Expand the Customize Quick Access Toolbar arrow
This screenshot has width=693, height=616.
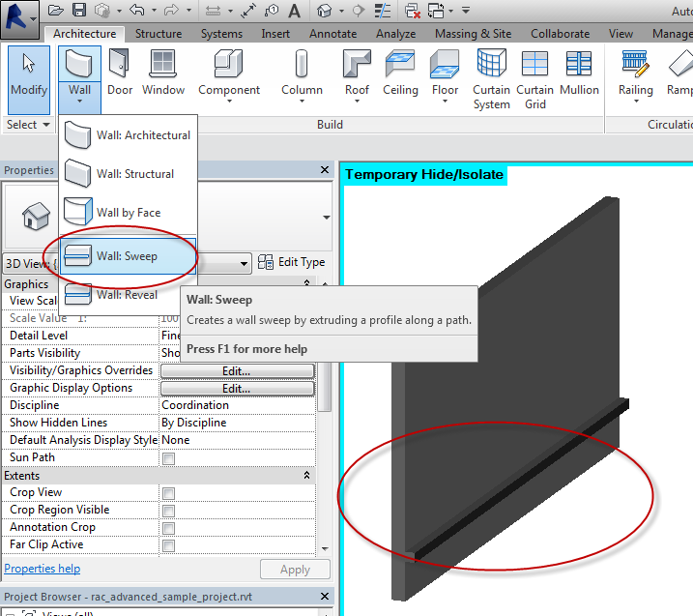click(466, 10)
